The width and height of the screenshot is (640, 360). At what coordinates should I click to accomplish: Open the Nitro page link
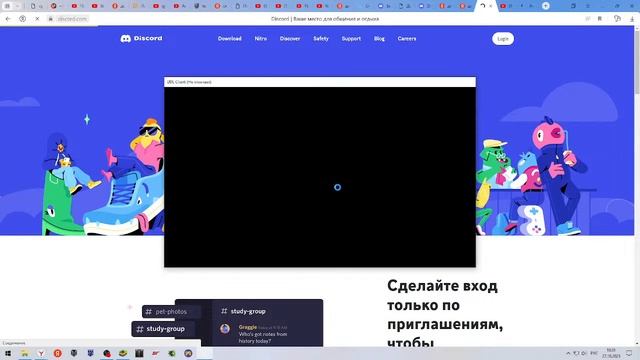(x=260, y=38)
